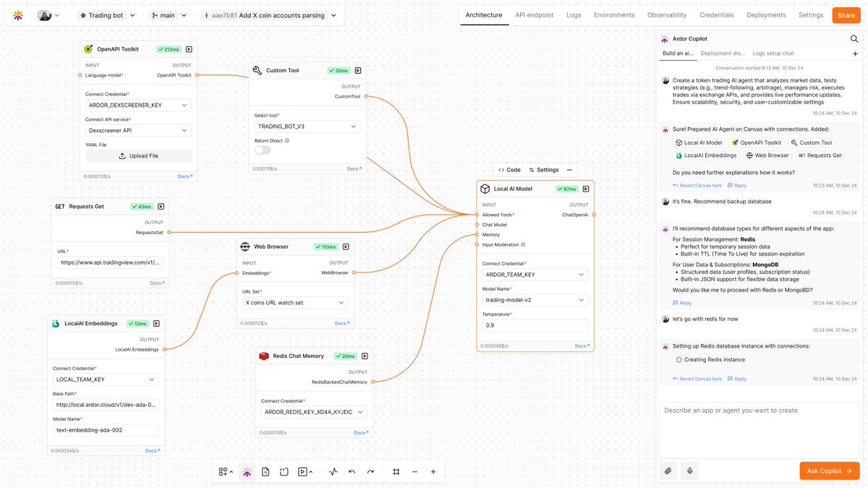Viewport: 868px width, 488px height.
Task: Switch to the Logs tab
Action: (x=574, y=15)
